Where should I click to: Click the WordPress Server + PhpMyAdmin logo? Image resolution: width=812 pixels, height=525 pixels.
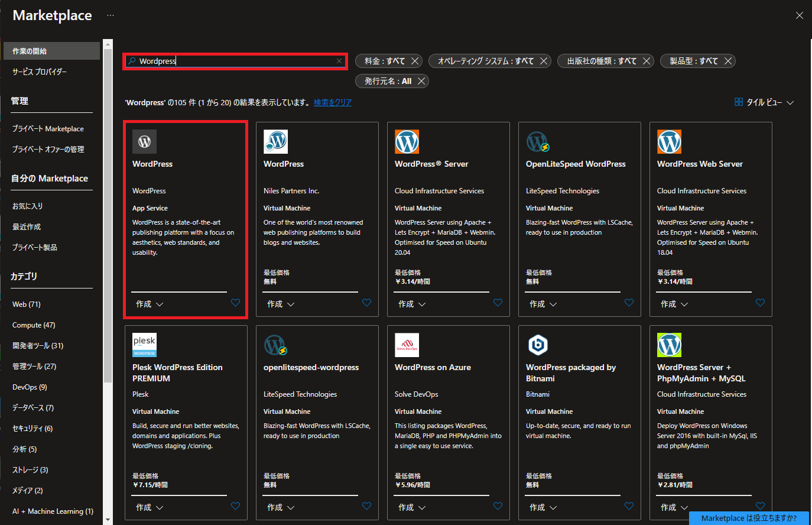coord(669,345)
